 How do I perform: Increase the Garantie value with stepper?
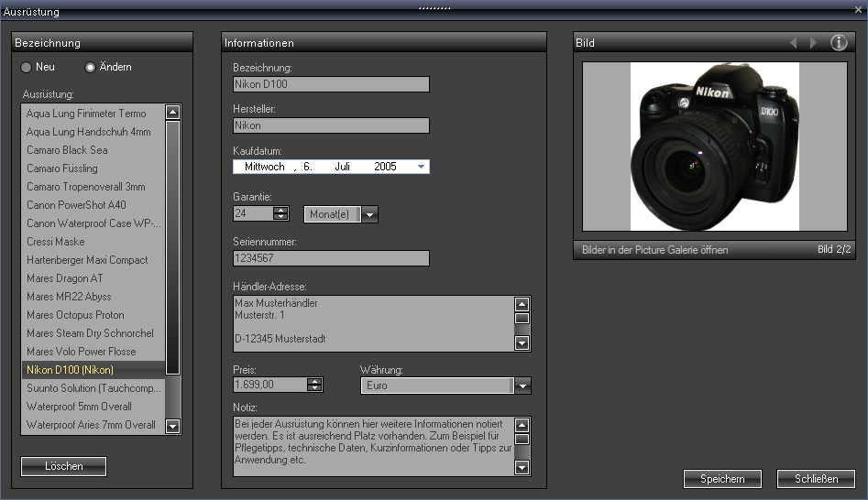(x=280, y=210)
